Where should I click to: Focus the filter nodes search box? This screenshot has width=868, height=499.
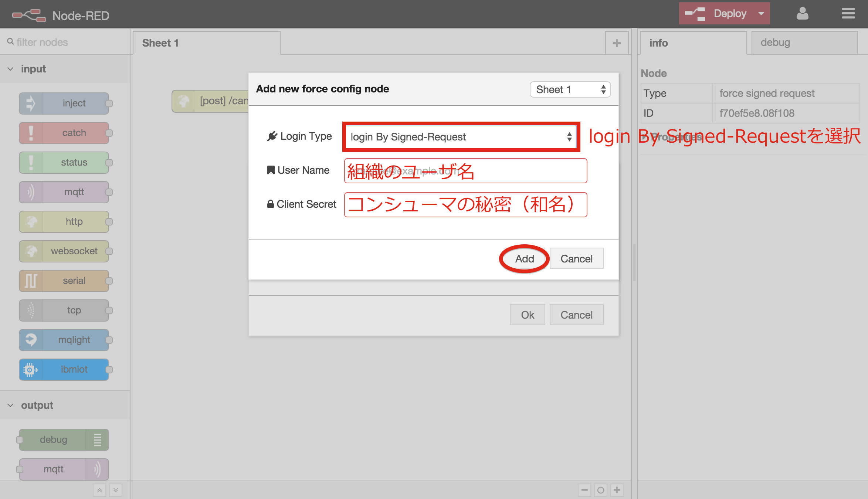pos(65,42)
